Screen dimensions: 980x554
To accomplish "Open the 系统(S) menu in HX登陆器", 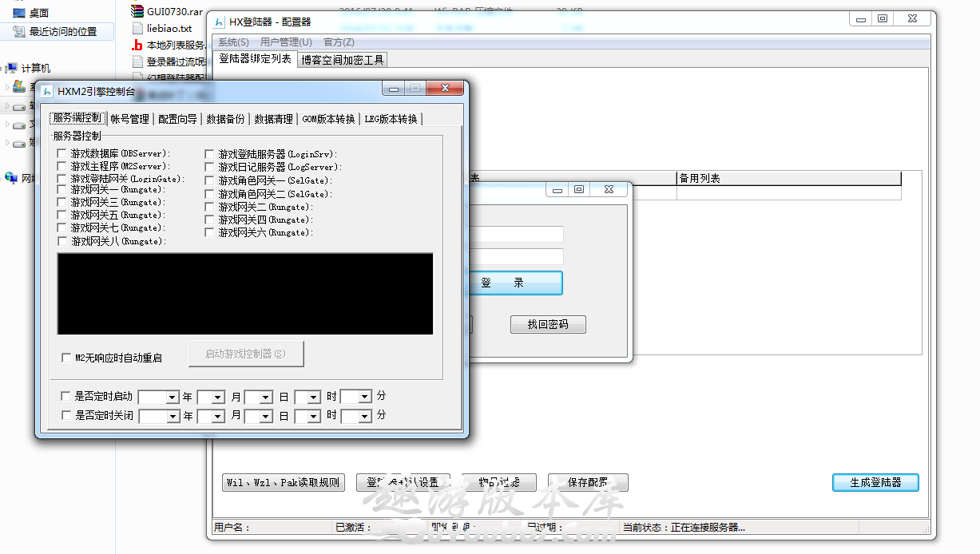I will [232, 42].
